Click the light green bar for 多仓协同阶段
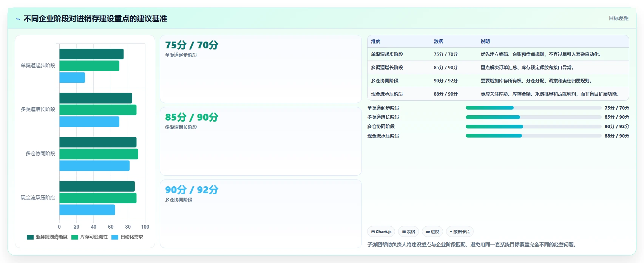This screenshot has width=644, height=263. click(x=99, y=154)
